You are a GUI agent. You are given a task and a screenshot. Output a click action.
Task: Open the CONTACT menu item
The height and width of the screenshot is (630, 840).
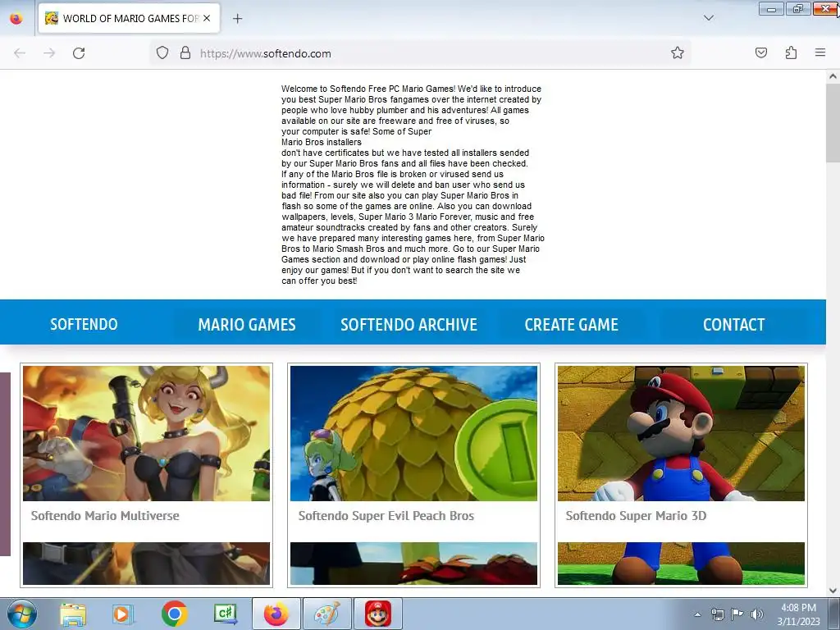(x=733, y=324)
